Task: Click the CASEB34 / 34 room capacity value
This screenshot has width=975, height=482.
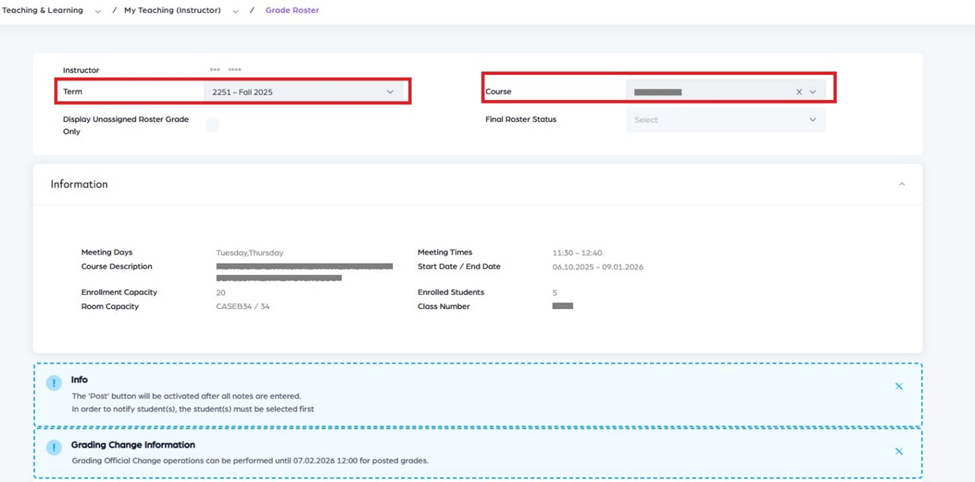Action: [x=242, y=306]
